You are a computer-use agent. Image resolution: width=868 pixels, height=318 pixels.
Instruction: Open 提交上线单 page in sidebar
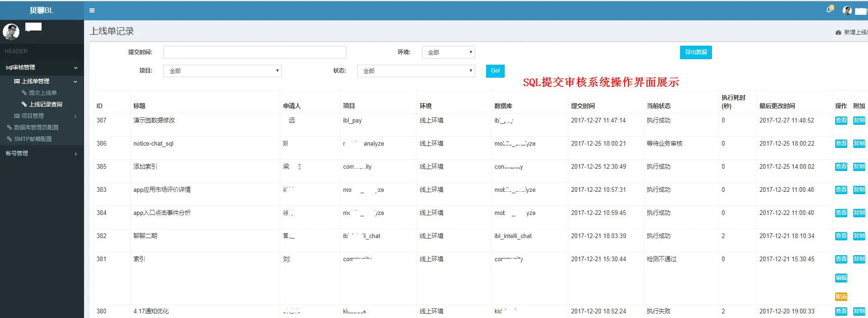42,93
